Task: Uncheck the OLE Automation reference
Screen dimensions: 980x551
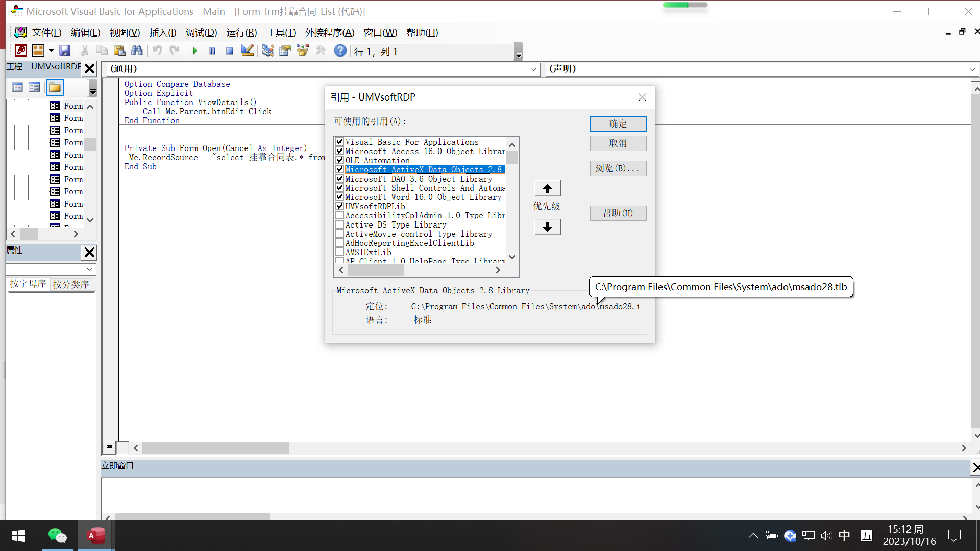Action: tap(339, 160)
